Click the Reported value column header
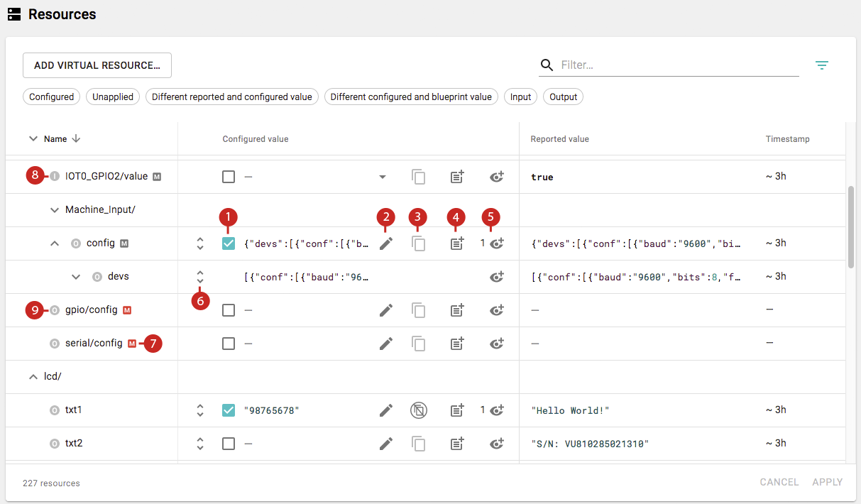861x504 pixels. point(559,139)
